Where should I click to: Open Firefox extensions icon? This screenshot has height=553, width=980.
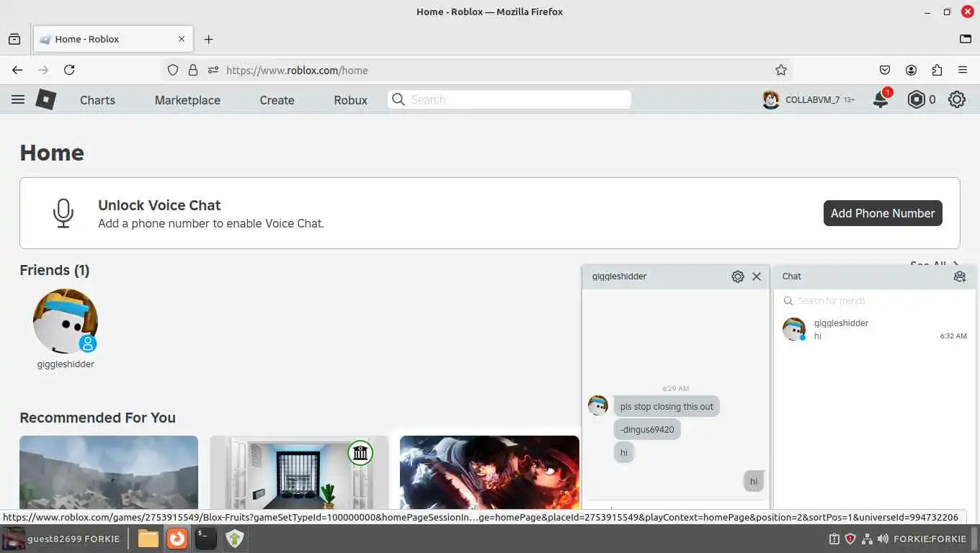937,70
